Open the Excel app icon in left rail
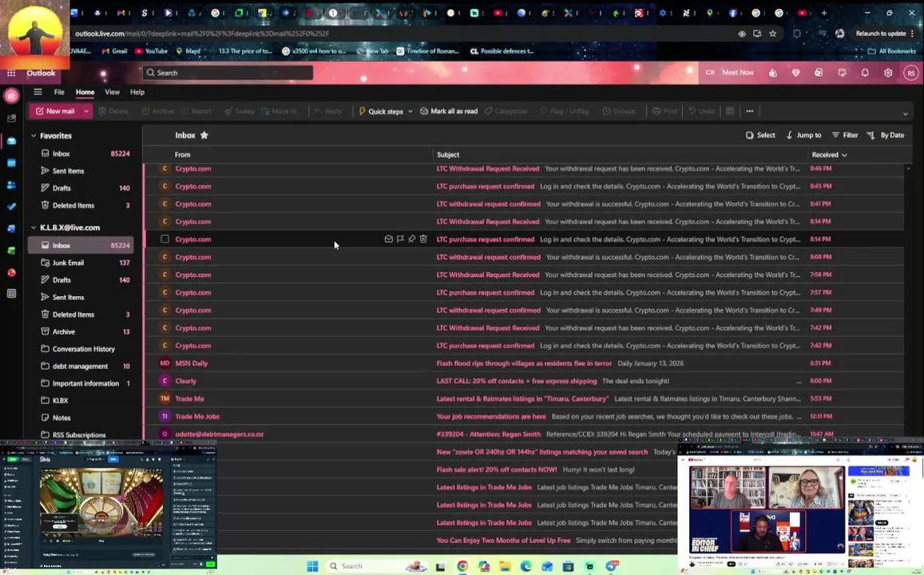Image resolution: width=924 pixels, height=575 pixels. pyautogui.click(x=11, y=251)
